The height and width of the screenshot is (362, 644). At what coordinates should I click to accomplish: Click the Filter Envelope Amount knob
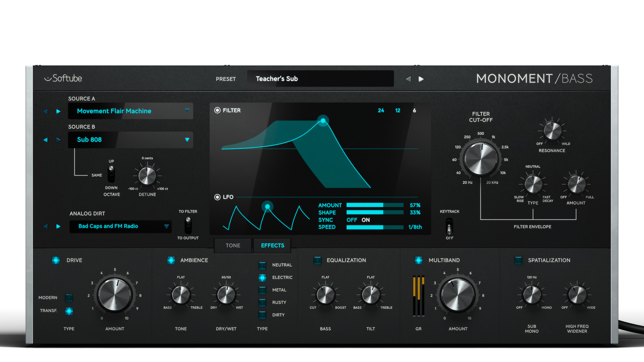[x=576, y=184]
